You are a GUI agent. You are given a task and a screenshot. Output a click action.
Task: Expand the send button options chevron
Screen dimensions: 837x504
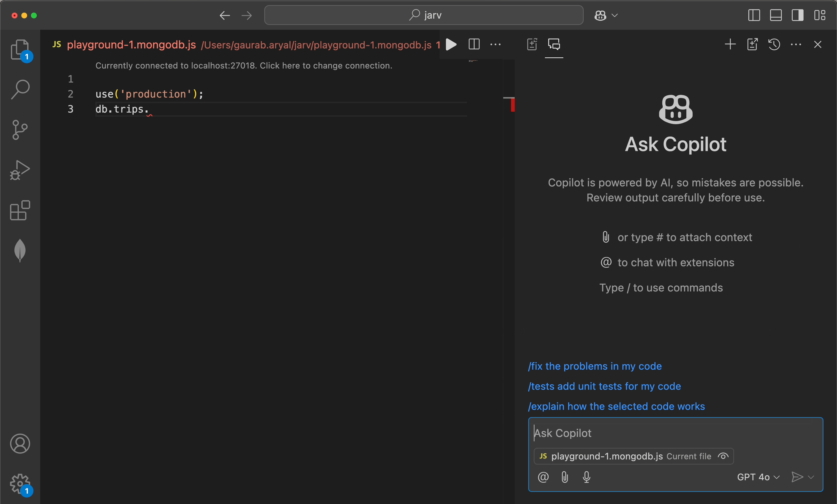811,477
